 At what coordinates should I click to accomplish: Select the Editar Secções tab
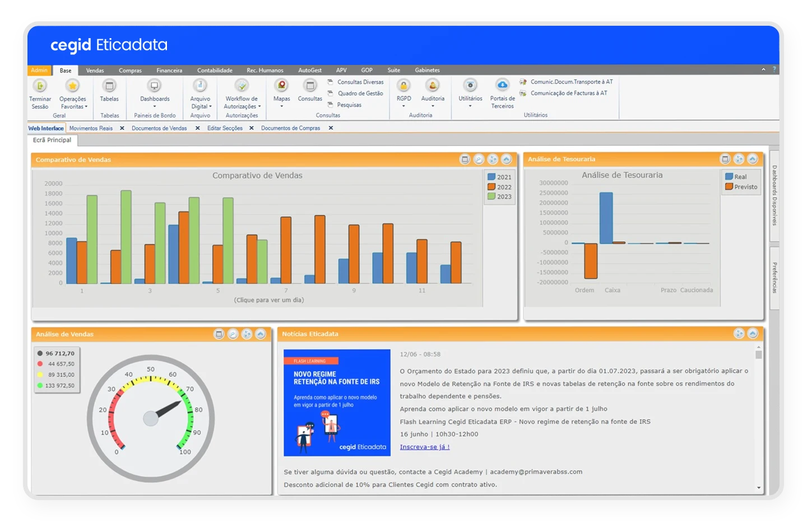[224, 128]
